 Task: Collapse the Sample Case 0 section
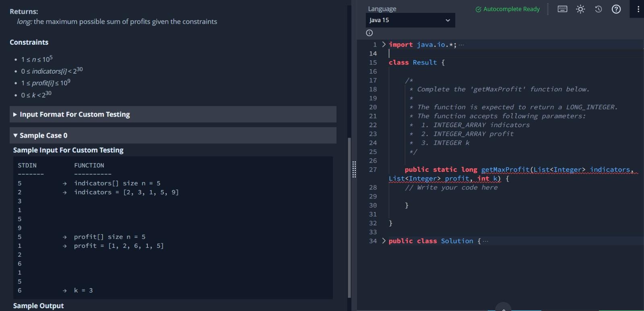[173, 136]
